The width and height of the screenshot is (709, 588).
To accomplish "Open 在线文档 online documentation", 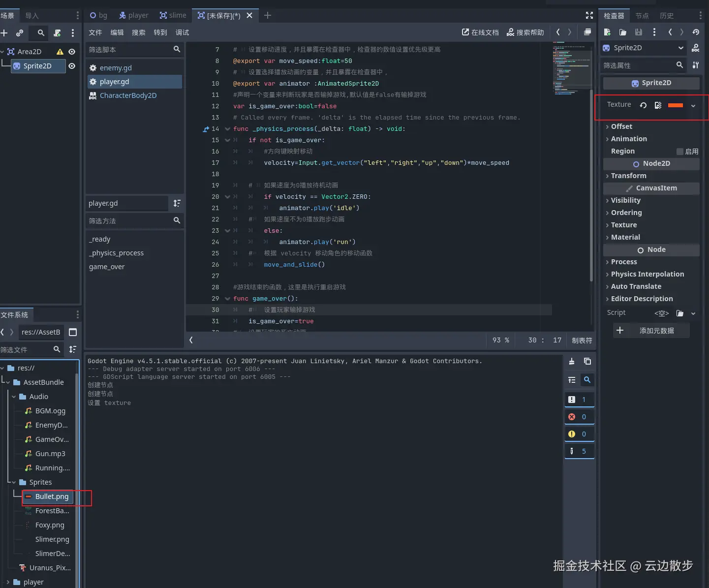I will coord(480,32).
